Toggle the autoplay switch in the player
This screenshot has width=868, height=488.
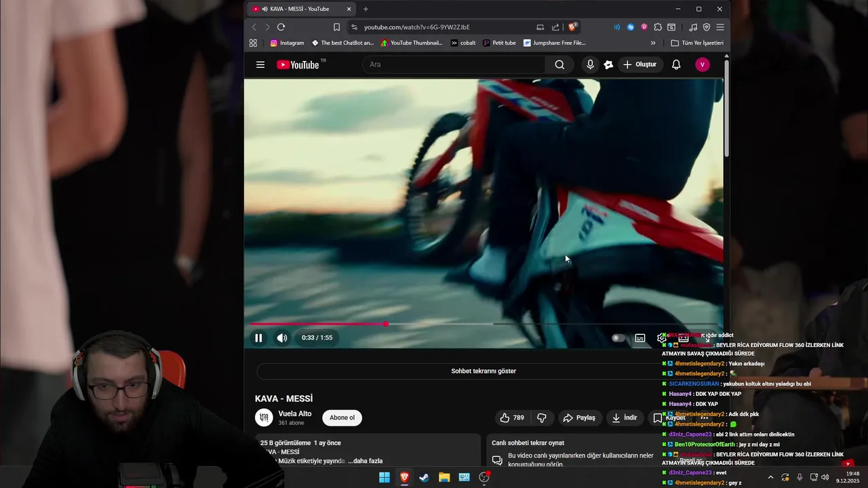[x=618, y=338]
